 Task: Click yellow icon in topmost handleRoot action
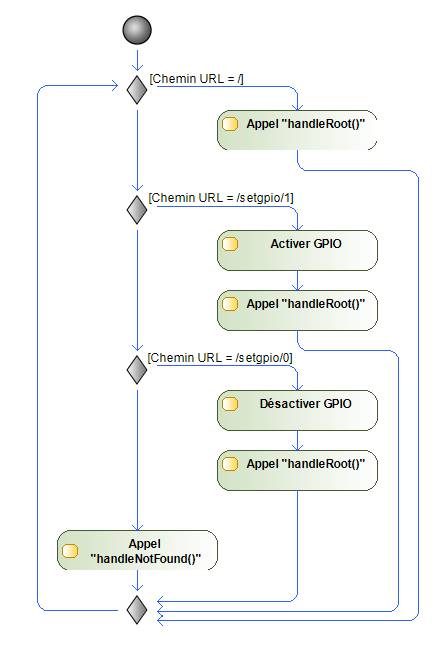pyautogui.click(x=230, y=124)
